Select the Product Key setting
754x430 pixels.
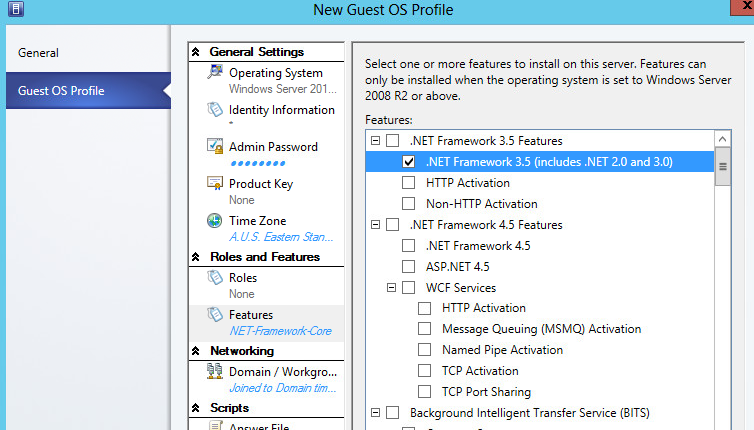pos(267,191)
